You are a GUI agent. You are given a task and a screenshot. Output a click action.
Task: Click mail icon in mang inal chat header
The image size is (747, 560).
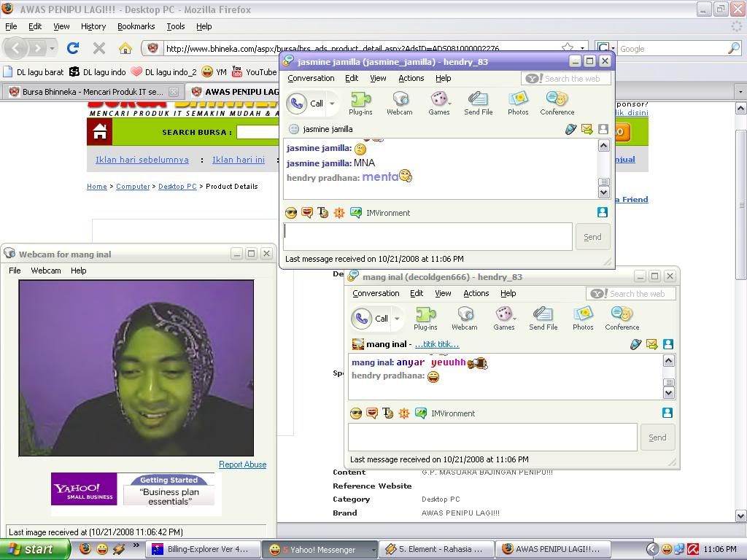[x=651, y=344]
